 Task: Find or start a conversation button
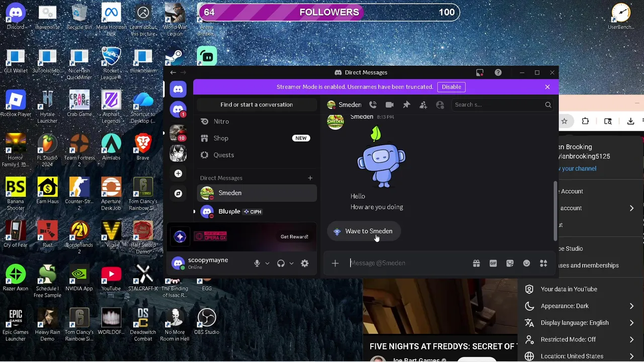[x=257, y=105]
